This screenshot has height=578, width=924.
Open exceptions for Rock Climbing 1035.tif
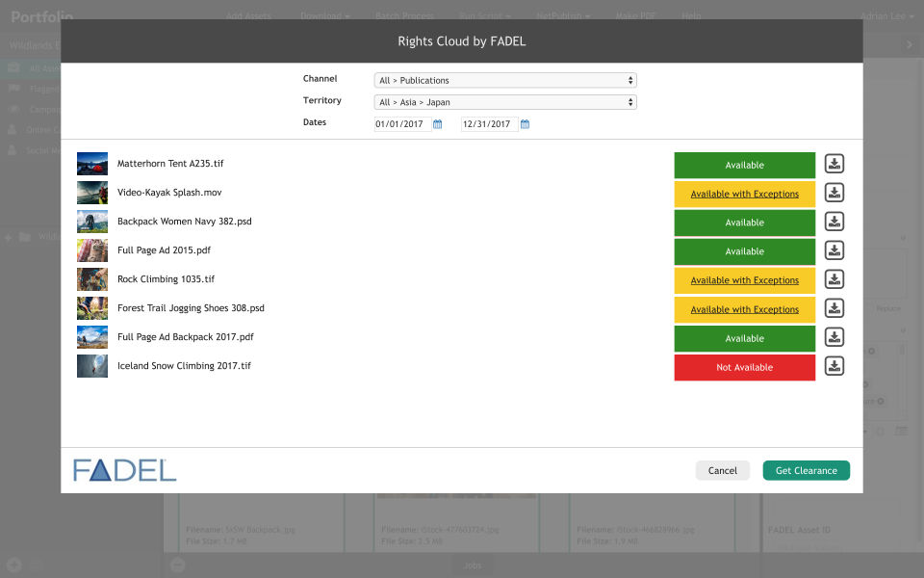coord(744,280)
